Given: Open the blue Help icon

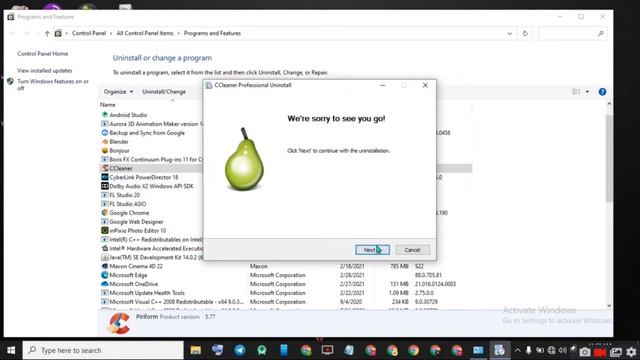Looking at the screenshot, I should [x=602, y=92].
